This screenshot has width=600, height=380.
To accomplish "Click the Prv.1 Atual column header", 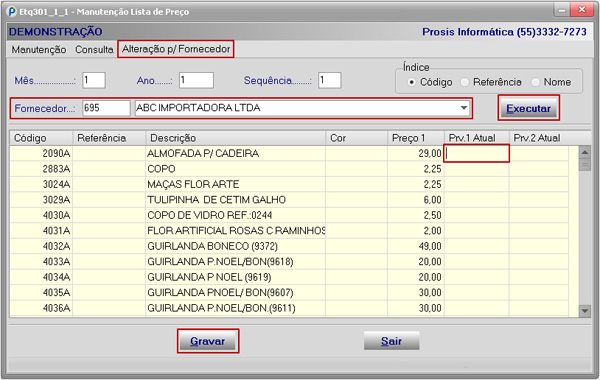I will (477, 138).
